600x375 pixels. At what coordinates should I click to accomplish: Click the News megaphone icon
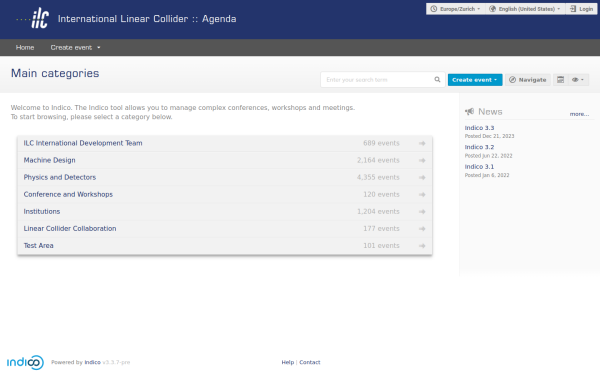pyautogui.click(x=470, y=112)
